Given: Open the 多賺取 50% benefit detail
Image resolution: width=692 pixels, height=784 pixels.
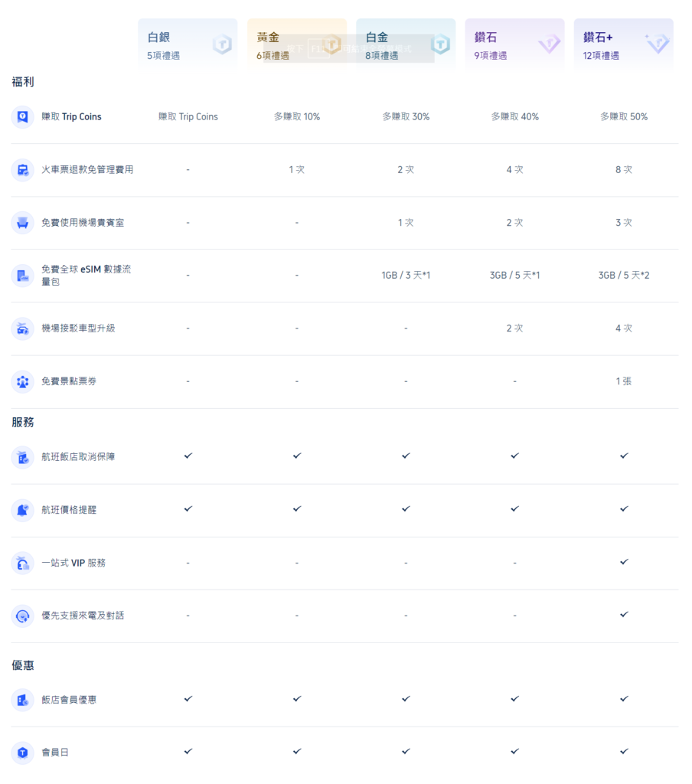Looking at the screenshot, I should pos(624,116).
